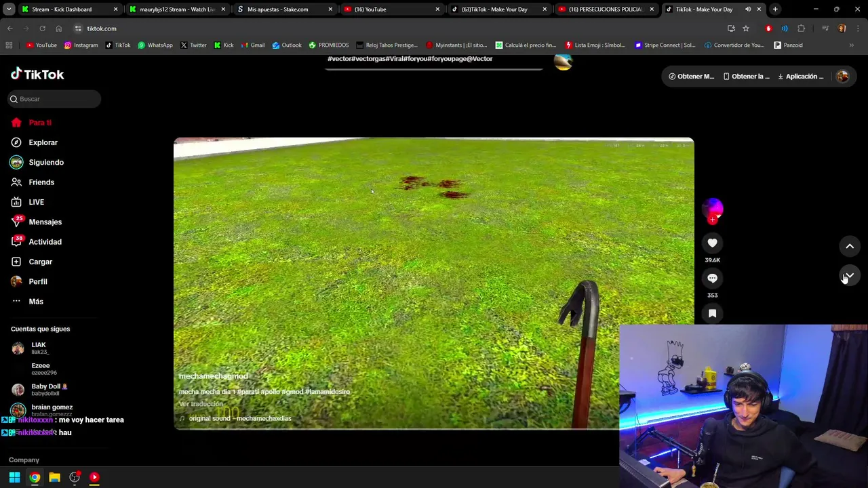Open File Explorer from taskbar

pos(54,477)
